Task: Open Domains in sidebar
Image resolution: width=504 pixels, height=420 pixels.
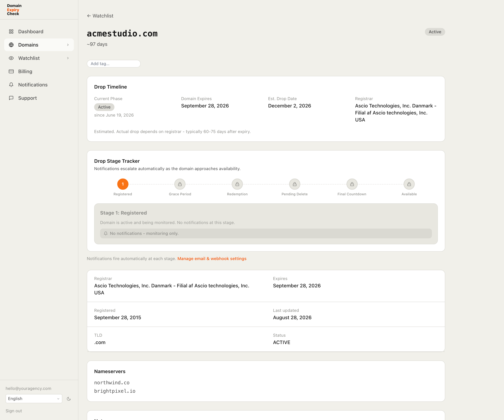Action: tap(39, 45)
